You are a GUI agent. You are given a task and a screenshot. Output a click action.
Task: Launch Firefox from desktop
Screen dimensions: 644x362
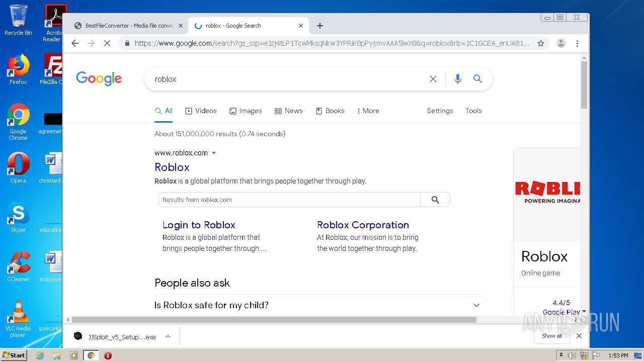pyautogui.click(x=18, y=69)
